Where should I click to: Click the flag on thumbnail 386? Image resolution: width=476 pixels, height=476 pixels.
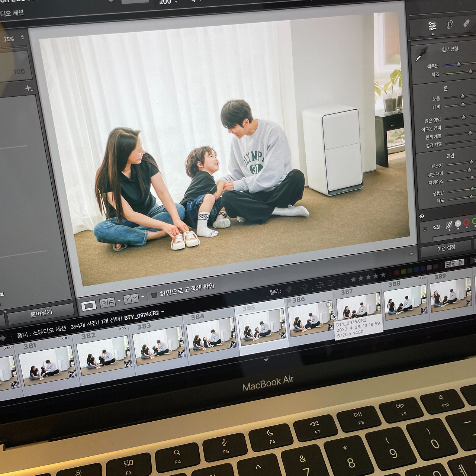pyautogui.click(x=289, y=302)
